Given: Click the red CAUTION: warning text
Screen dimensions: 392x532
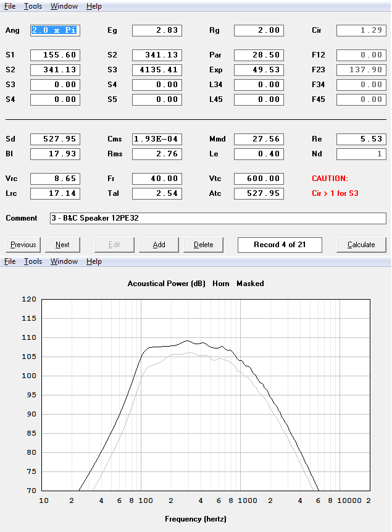Looking at the screenshot, I should click(330, 179).
